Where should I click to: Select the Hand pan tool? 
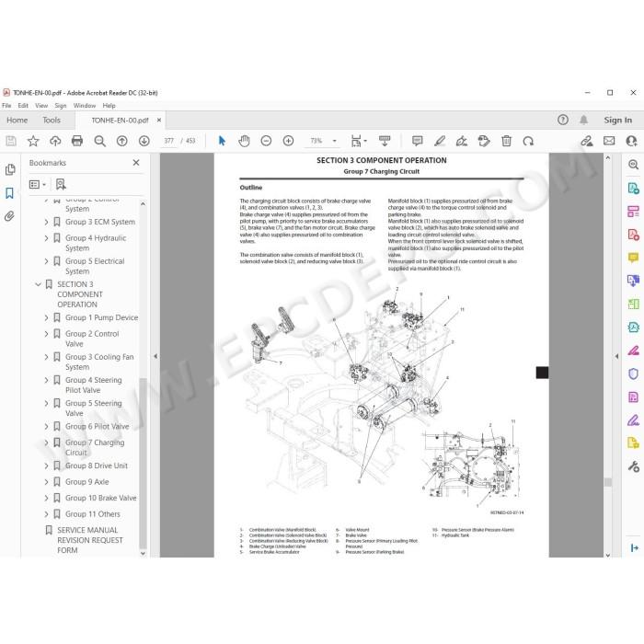244,141
